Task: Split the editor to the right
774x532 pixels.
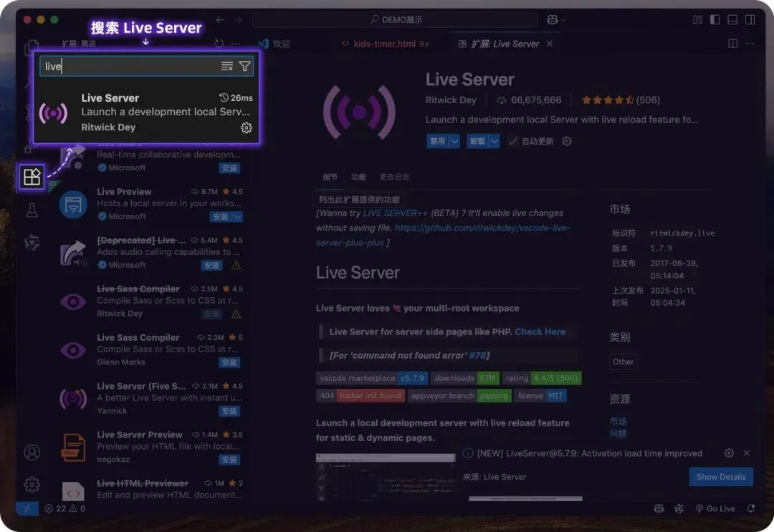Action: [732, 44]
